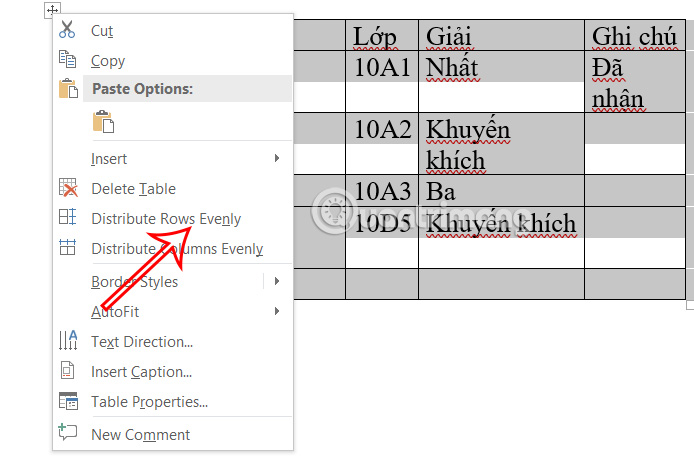This screenshot has width=694, height=456.
Task: Click the table move handle
Action: point(52,10)
